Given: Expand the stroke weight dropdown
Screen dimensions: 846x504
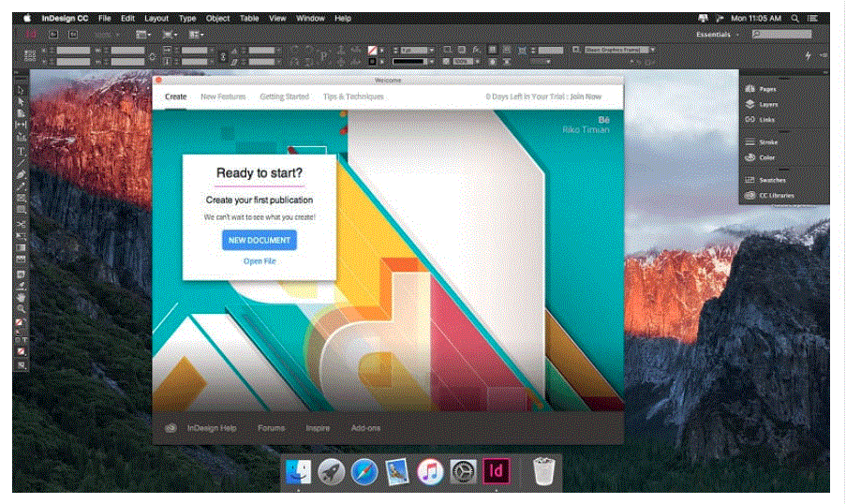Looking at the screenshot, I should coord(432,51).
